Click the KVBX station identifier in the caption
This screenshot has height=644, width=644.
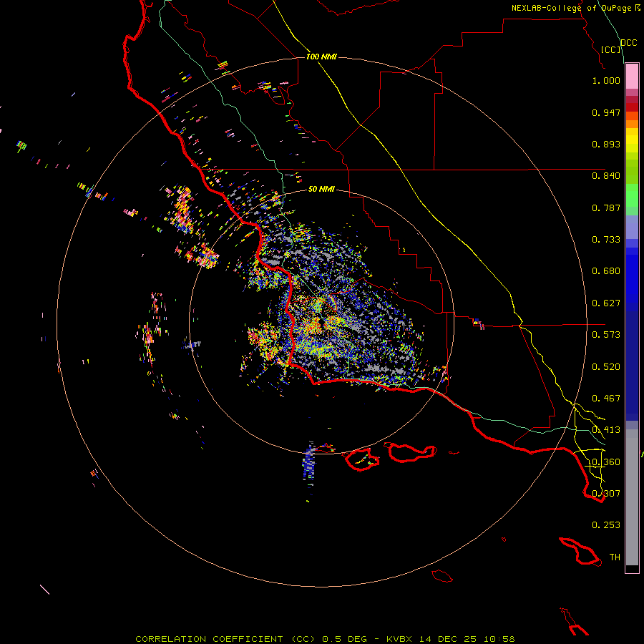[x=399, y=639]
